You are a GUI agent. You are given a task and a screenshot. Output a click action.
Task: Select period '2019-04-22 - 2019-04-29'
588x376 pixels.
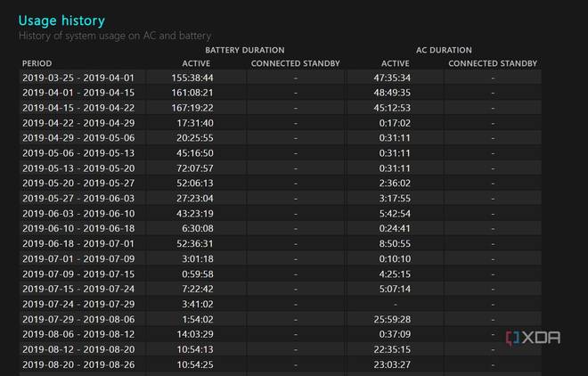click(78, 123)
